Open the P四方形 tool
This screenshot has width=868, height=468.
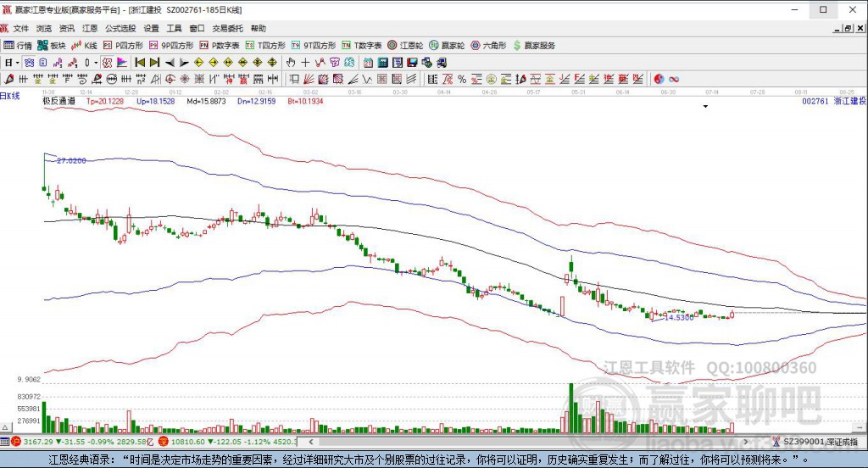pyautogui.click(x=123, y=46)
